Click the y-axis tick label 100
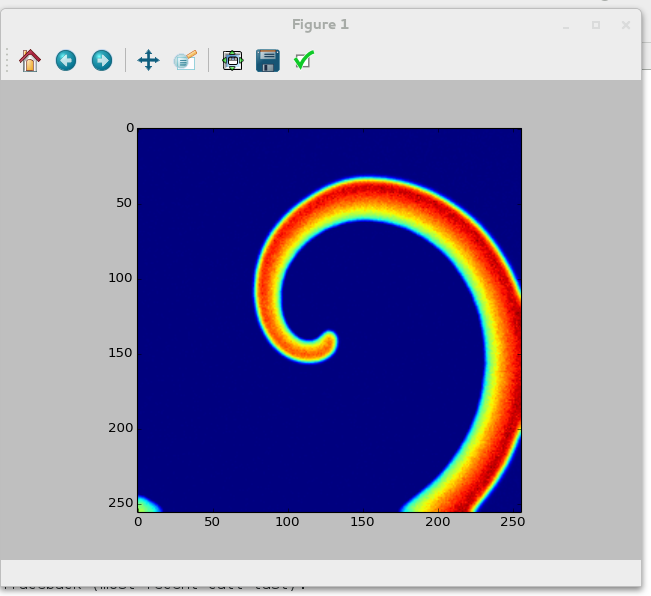The height and width of the screenshot is (596, 651). click(x=119, y=278)
